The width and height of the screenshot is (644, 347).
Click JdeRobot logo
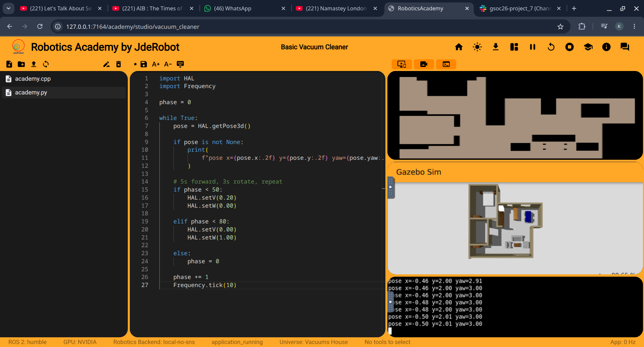pos(18,47)
